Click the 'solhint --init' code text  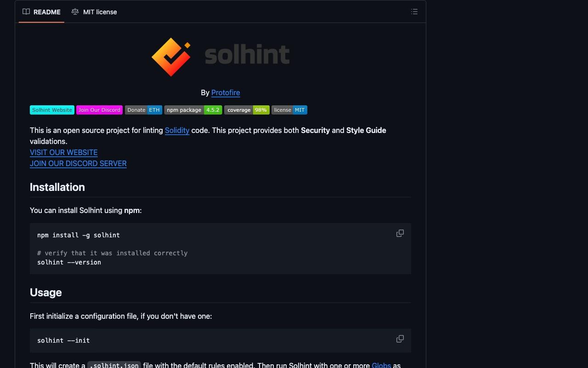point(63,340)
